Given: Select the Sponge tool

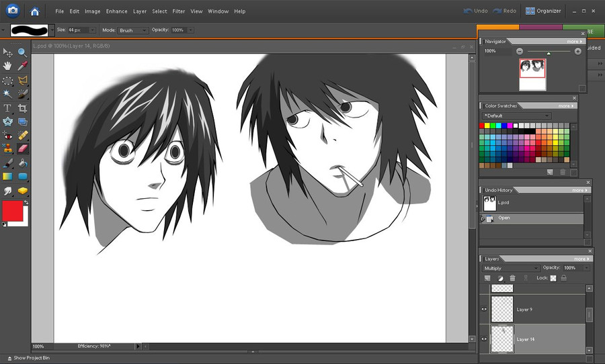Looking at the screenshot, I should point(22,191).
